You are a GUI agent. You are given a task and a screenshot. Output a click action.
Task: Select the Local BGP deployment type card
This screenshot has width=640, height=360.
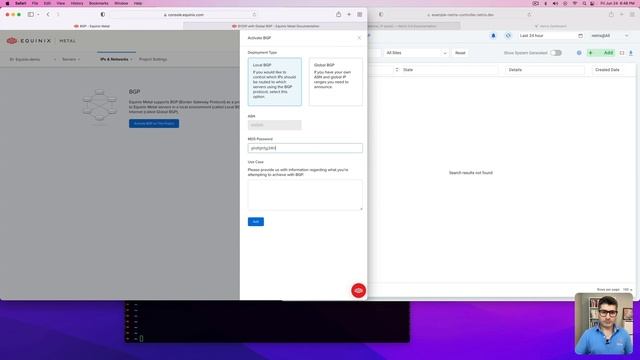pyautogui.click(x=275, y=82)
